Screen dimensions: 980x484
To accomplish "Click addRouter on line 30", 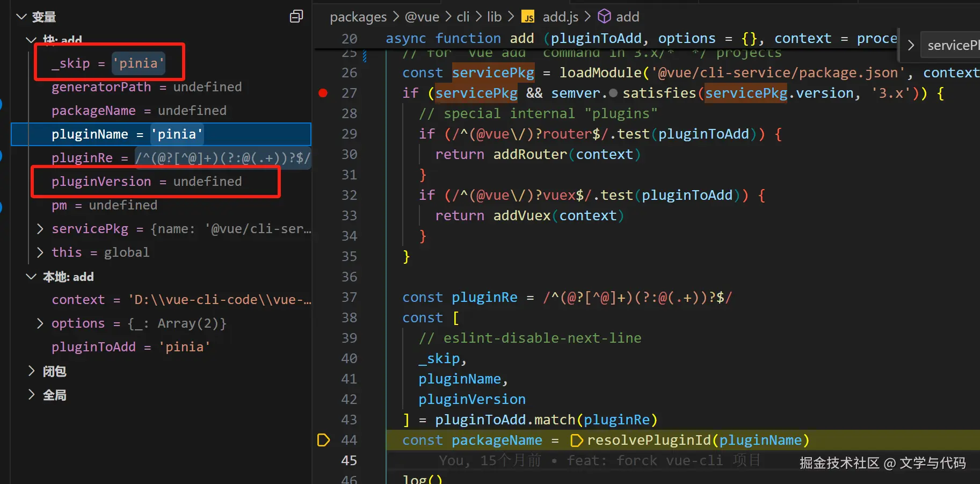I will click(x=530, y=155).
